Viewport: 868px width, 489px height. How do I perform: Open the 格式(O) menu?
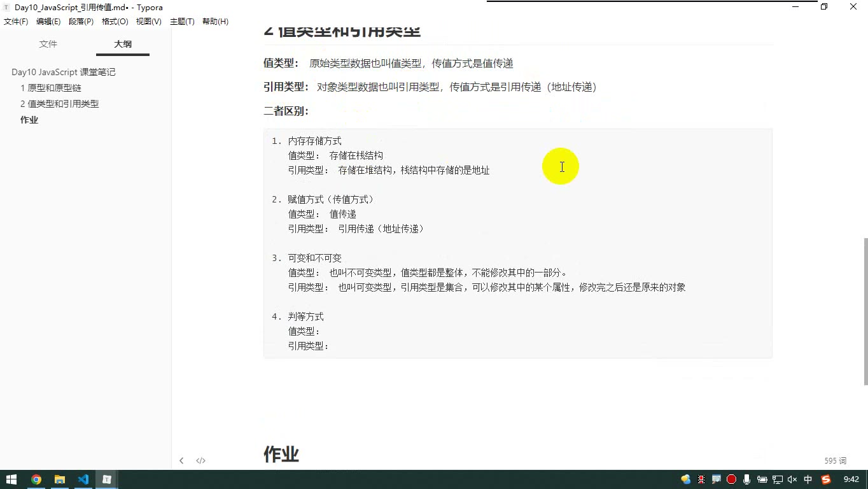[115, 22]
